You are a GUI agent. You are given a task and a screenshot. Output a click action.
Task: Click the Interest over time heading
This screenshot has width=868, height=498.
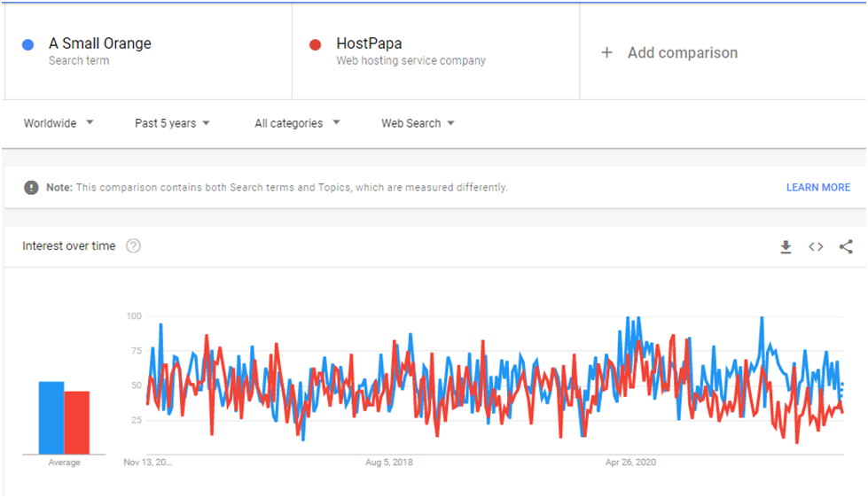[x=68, y=245]
